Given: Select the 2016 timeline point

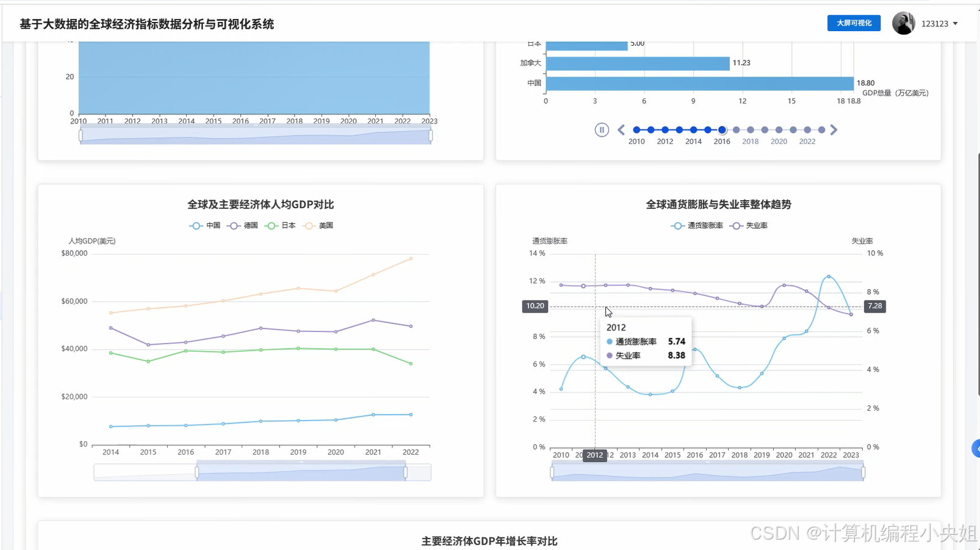Looking at the screenshot, I should coord(722,129).
